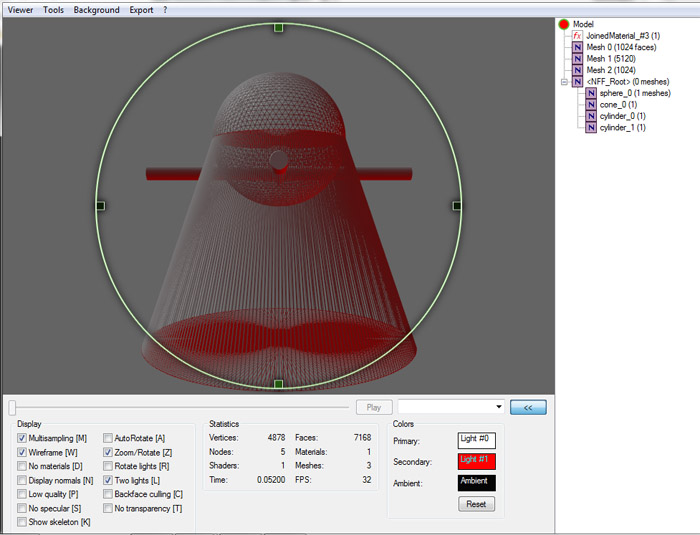
Task: Disable the Multisampling [M] checkbox
Action: point(21,438)
